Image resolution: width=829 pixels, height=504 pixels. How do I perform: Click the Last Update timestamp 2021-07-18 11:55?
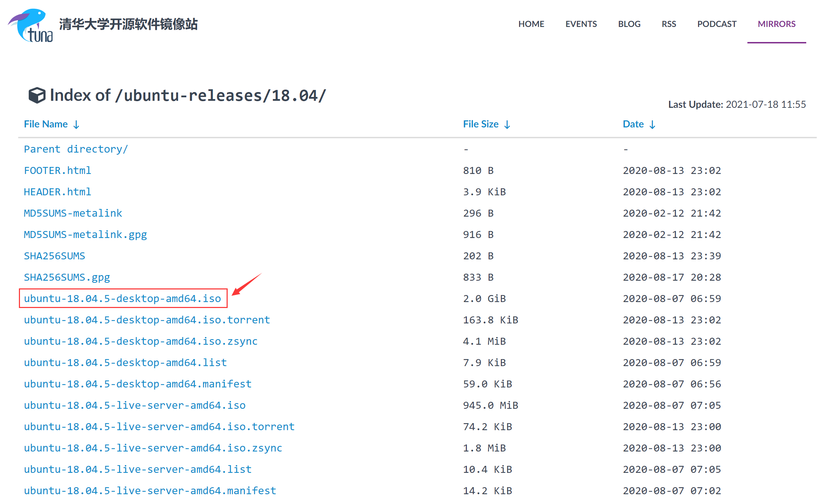click(x=766, y=104)
